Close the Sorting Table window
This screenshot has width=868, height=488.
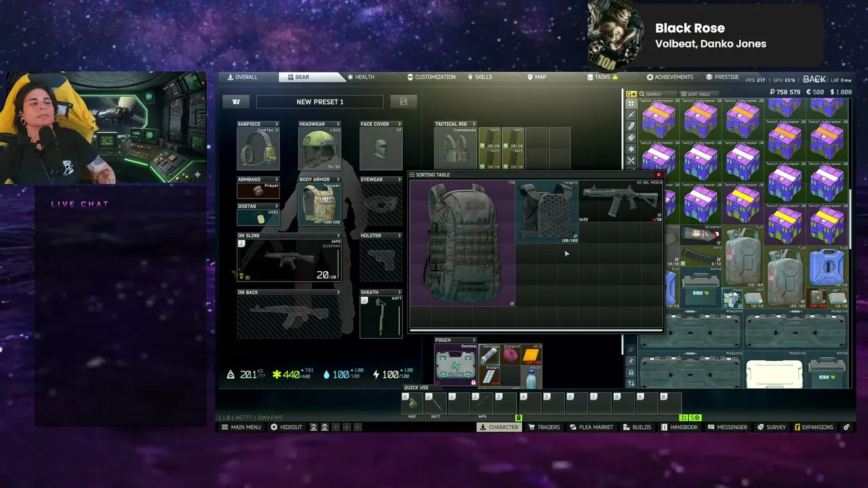tap(658, 175)
